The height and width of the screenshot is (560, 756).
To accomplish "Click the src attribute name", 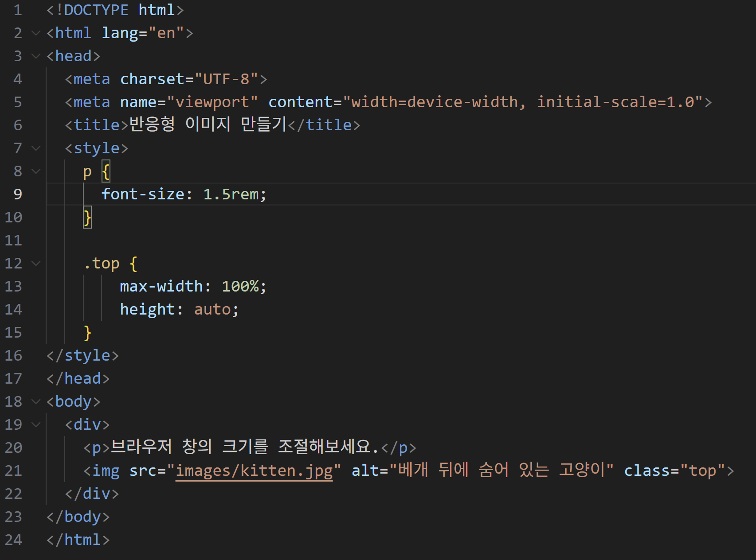I will (143, 471).
